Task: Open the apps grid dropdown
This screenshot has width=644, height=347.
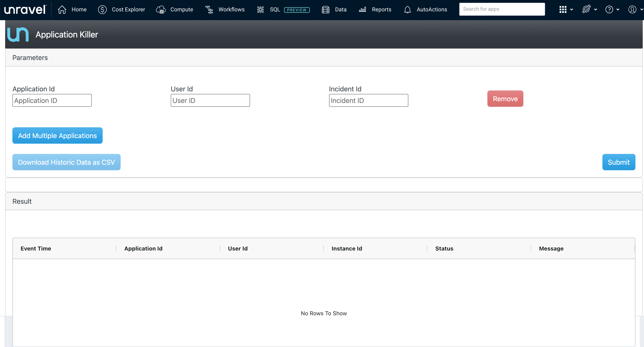Action: pyautogui.click(x=566, y=9)
